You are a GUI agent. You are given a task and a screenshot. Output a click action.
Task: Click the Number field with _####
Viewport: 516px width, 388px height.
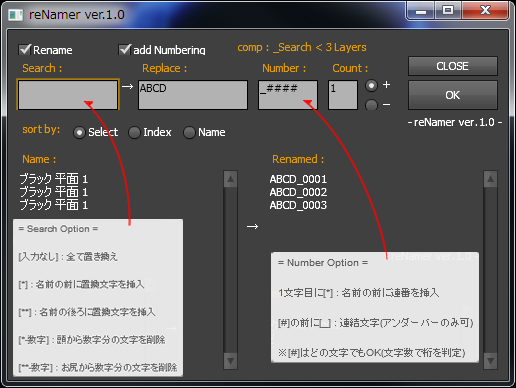pos(288,95)
